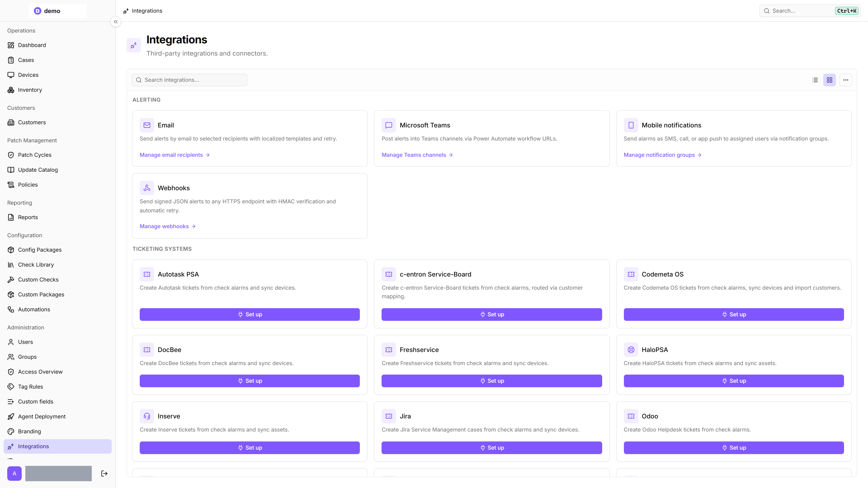868x488 pixels.
Task: Click the Microsoft Teams chat icon
Action: tap(389, 125)
